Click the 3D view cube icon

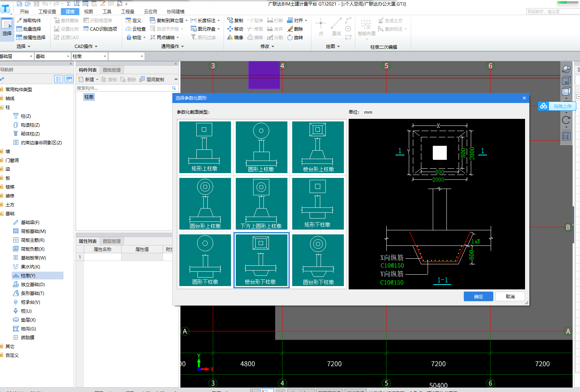566,80
